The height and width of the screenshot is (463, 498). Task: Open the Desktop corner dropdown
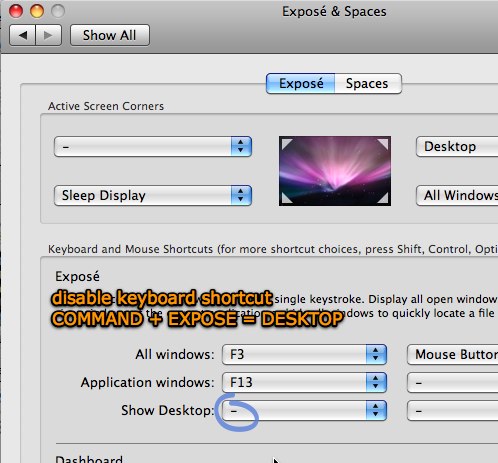coord(457,146)
